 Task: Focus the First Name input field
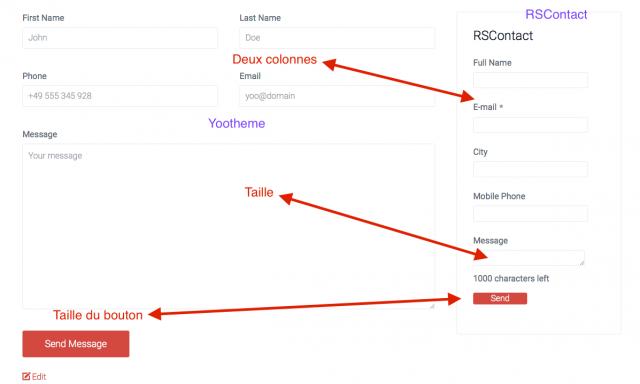tap(120, 38)
